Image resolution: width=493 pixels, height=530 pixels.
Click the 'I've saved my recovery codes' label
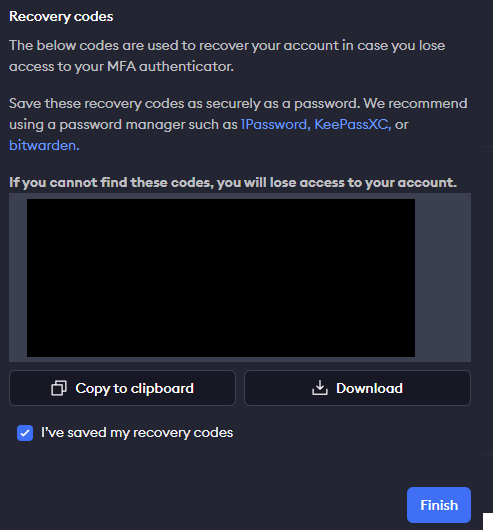[137, 433]
